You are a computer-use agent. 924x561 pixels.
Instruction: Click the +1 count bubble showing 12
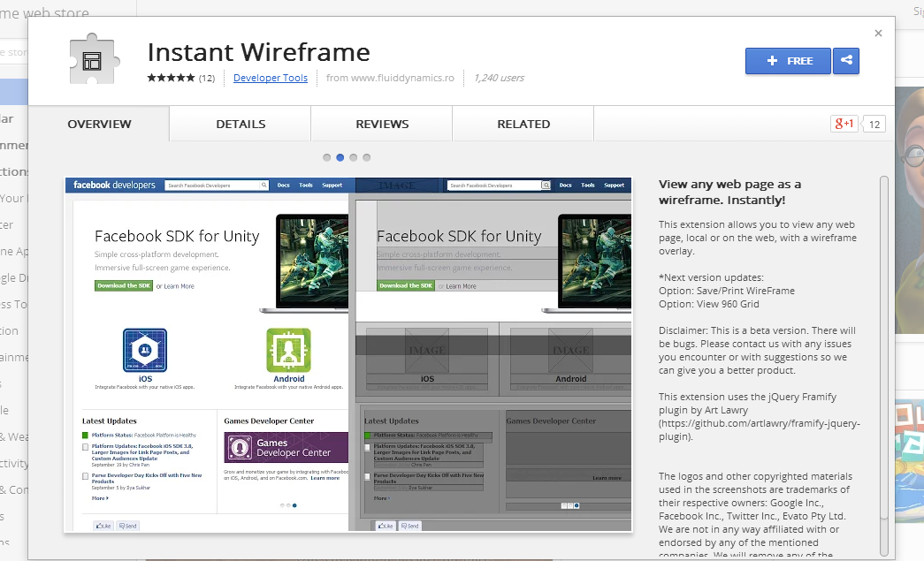click(x=874, y=124)
